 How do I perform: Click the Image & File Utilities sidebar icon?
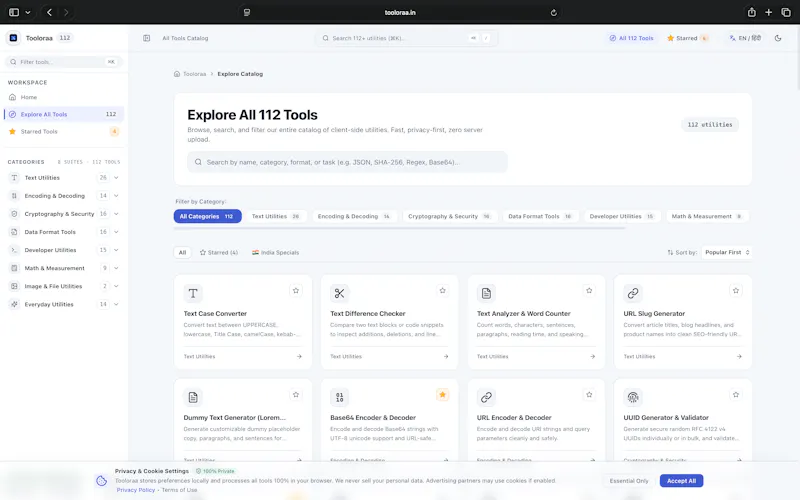[x=14, y=286]
